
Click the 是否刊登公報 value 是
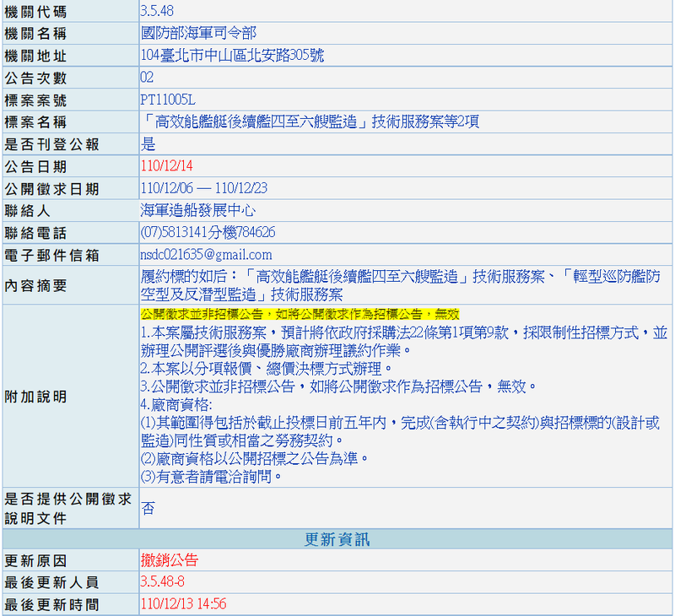click(x=148, y=144)
